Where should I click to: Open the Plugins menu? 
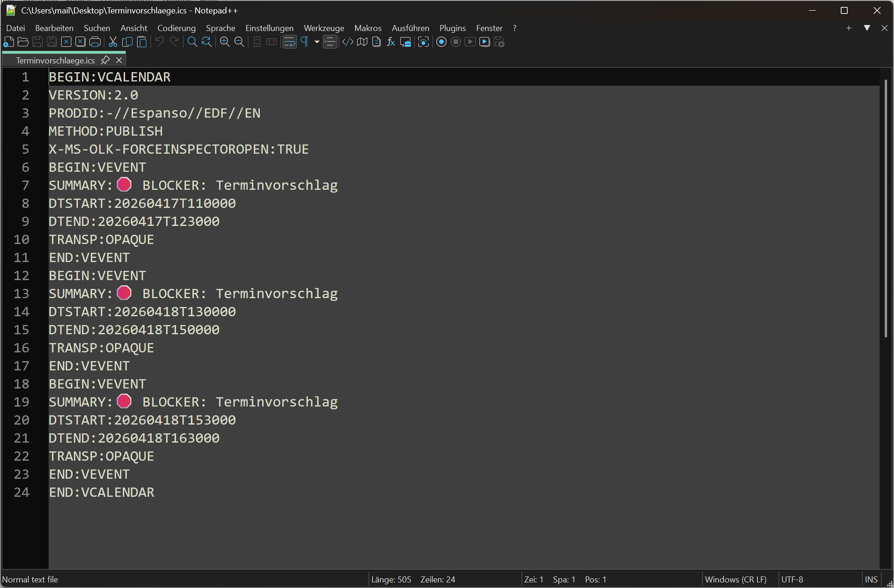(453, 28)
